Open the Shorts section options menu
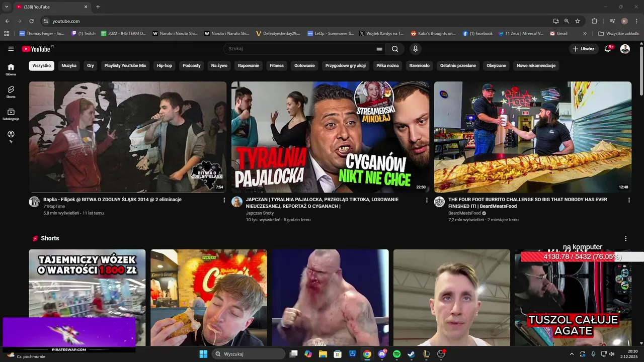Image resolution: width=644 pixels, height=362 pixels. click(x=626, y=238)
